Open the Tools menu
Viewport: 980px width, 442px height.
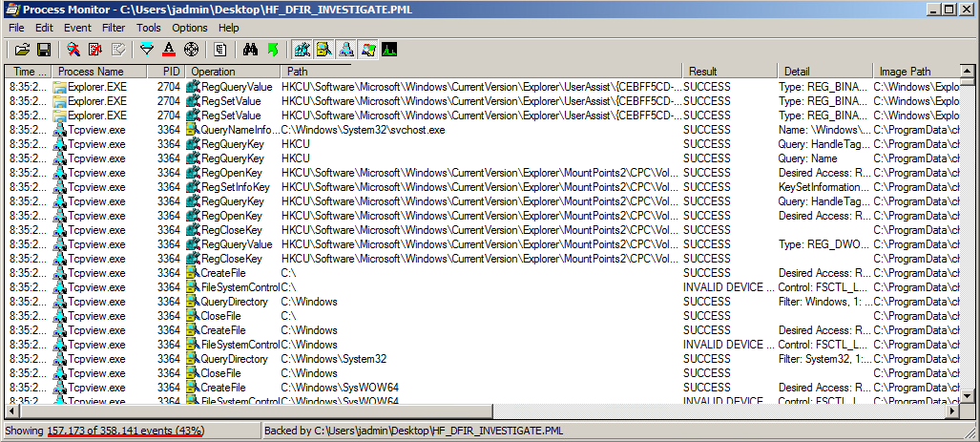[x=149, y=28]
